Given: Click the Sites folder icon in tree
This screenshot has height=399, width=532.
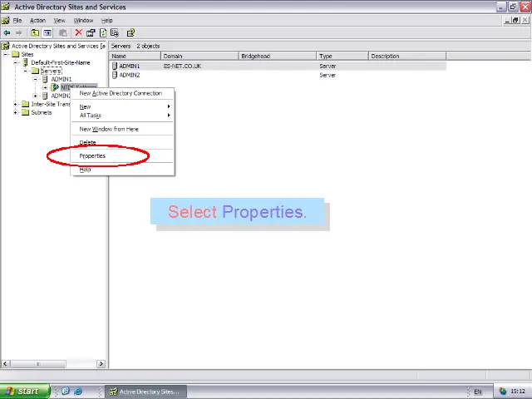Looking at the screenshot, I should click(16, 54).
